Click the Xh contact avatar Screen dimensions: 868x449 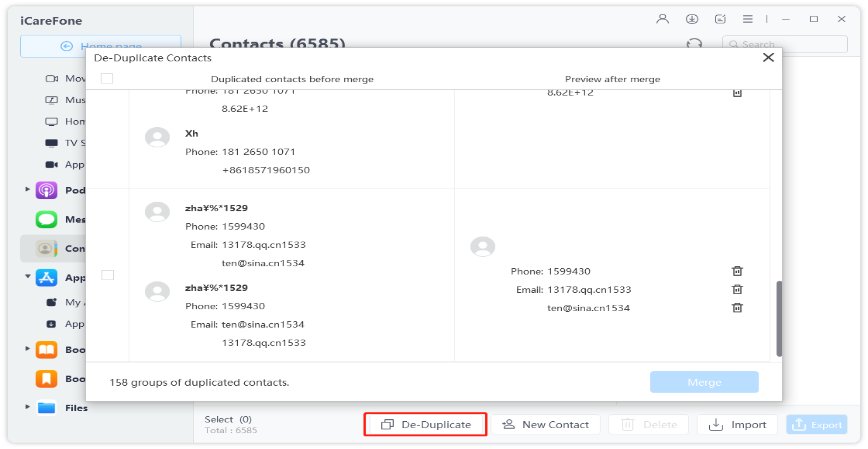(157, 137)
